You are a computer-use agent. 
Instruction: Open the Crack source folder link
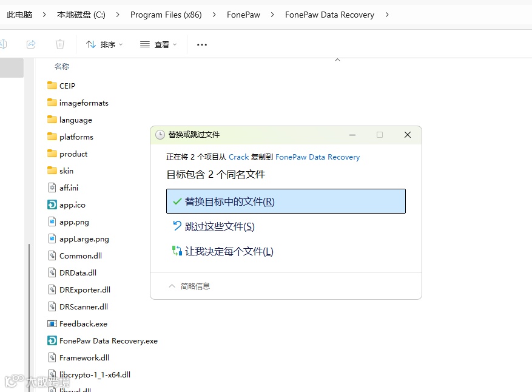pos(238,157)
